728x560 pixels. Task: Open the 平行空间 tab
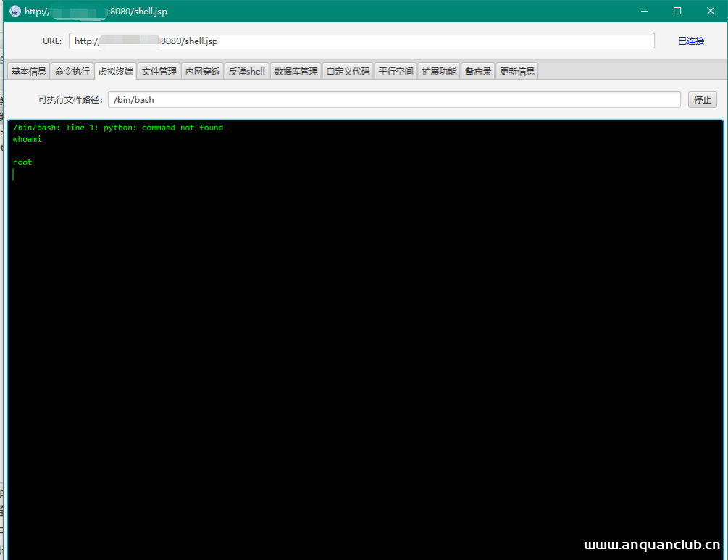click(x=396, y=71)
